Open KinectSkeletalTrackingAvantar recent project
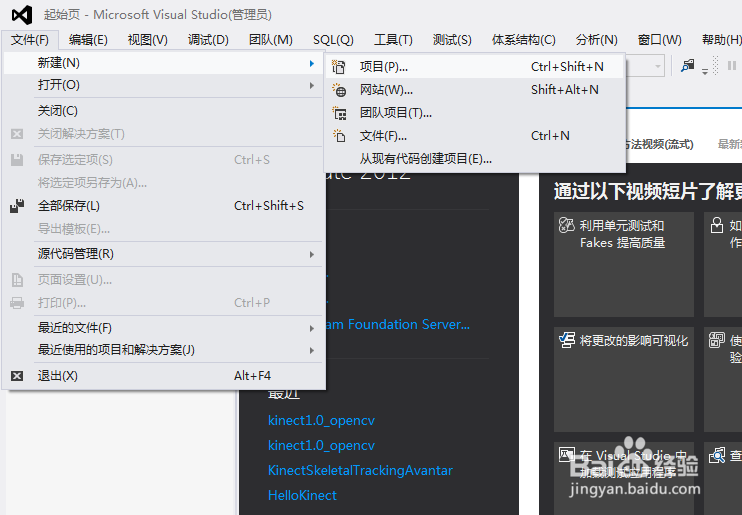742x515 pixels. click(x=360, y=471)
